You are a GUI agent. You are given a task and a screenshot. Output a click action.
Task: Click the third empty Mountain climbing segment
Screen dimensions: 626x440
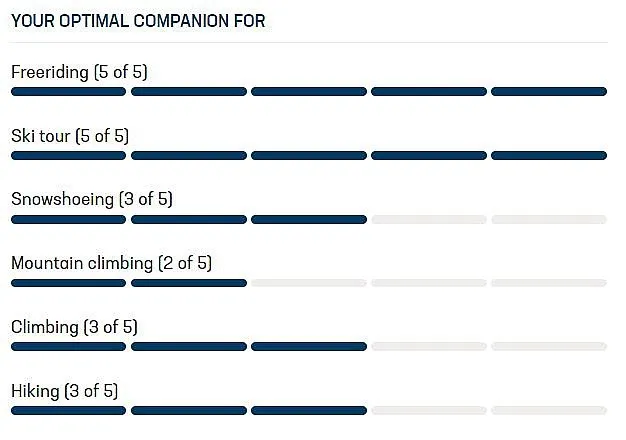(x=309, y=283)
